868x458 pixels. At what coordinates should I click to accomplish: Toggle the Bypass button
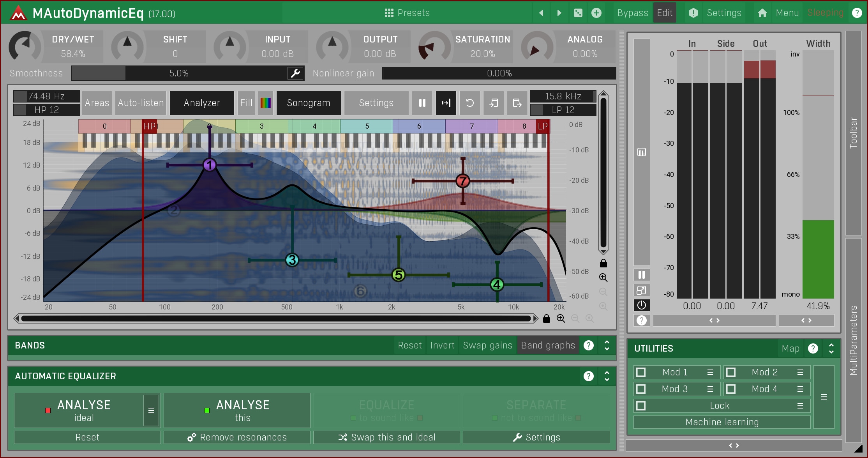[x=632, y=13]
